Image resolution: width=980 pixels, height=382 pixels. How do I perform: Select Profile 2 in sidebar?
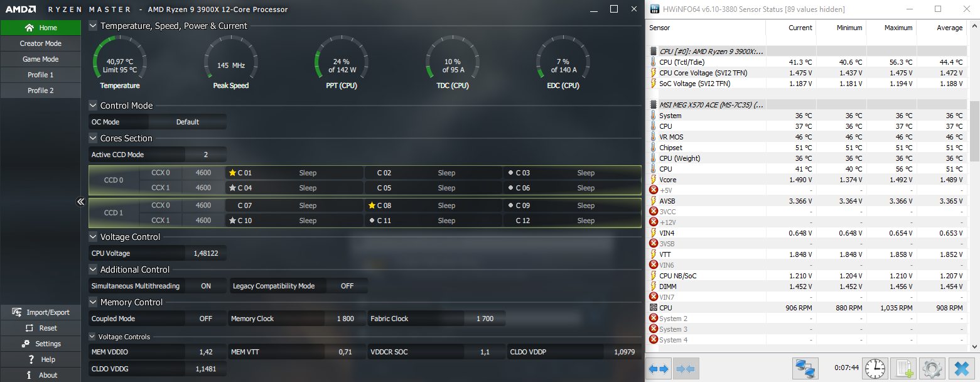40,90
